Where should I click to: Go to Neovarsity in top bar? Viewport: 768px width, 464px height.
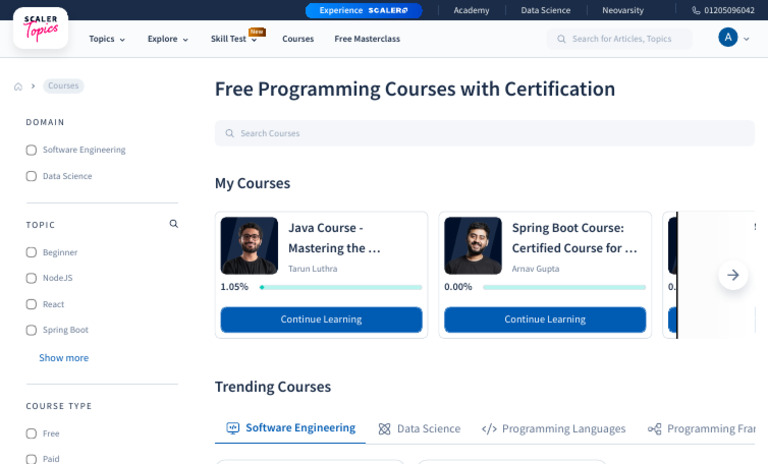(x=623, y=10)
